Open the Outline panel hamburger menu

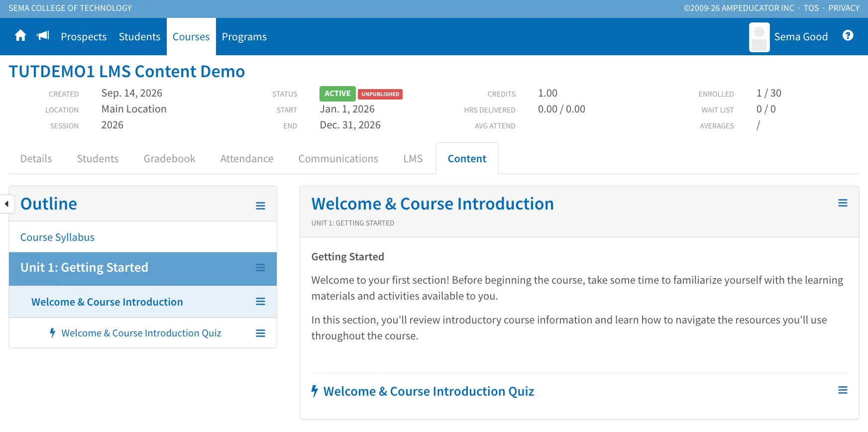pyautogui.click(x=260, y=206)
